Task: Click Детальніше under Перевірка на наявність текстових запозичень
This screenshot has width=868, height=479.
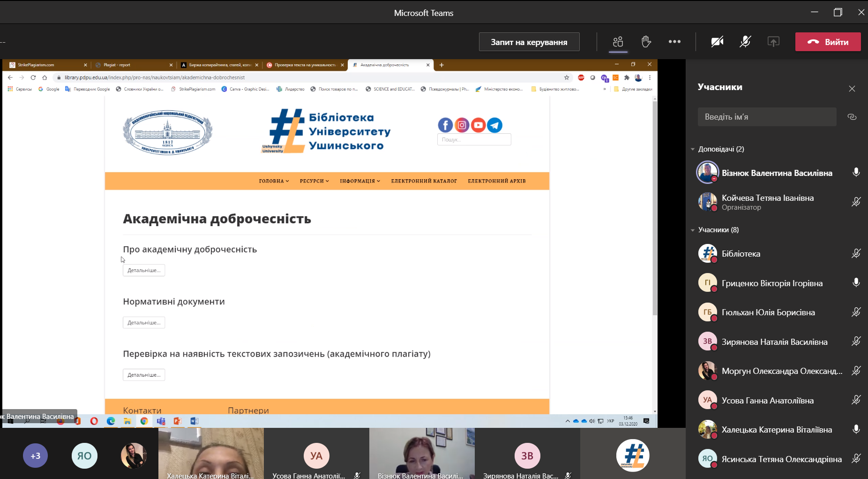Action: click(x=144, y=375)
